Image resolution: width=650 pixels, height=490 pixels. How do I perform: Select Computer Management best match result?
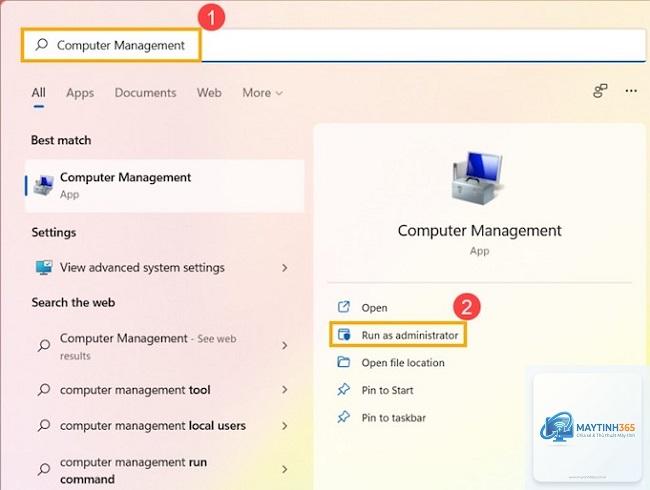[165, 186]
